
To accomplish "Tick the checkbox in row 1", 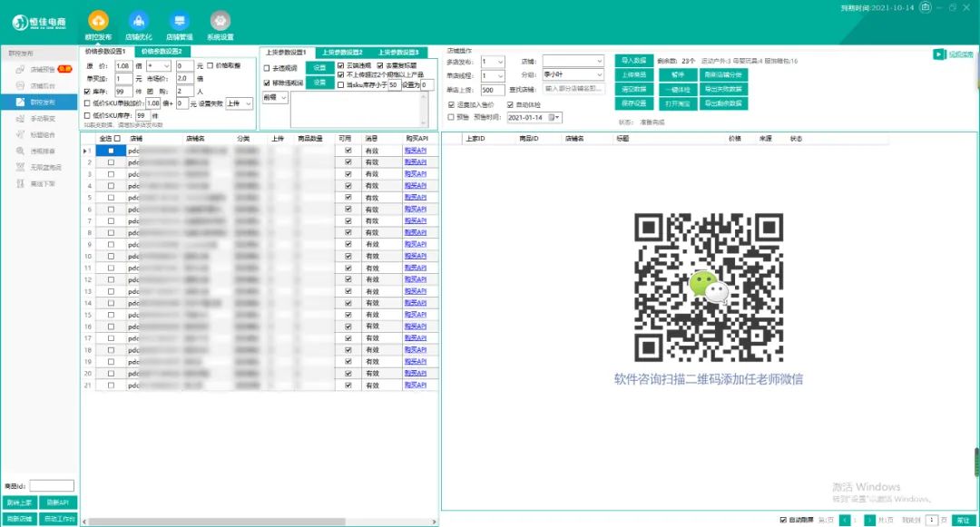I will pyautogui.click(x=112, y=151).
